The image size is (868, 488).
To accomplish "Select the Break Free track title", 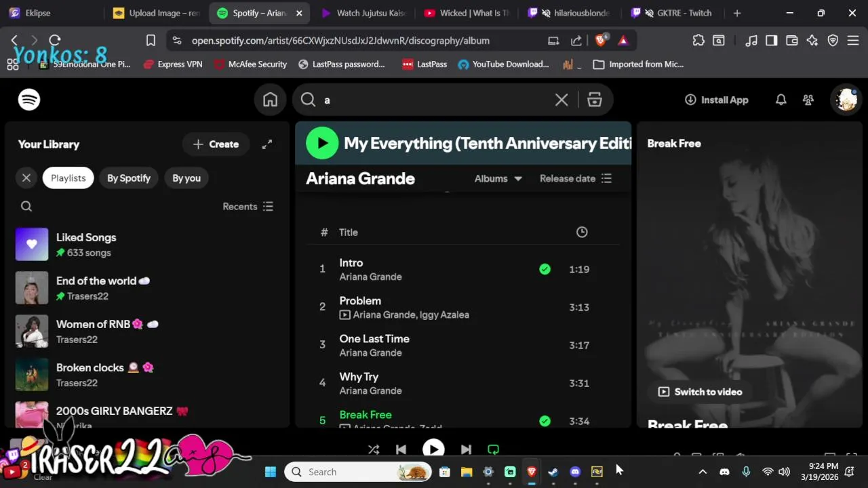I will click(x=366, y=415).
